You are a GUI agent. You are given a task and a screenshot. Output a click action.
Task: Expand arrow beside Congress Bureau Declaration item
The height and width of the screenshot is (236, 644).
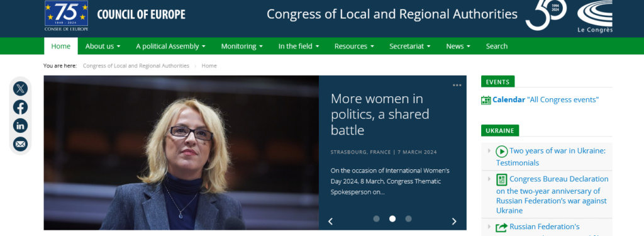pos(489,179)
